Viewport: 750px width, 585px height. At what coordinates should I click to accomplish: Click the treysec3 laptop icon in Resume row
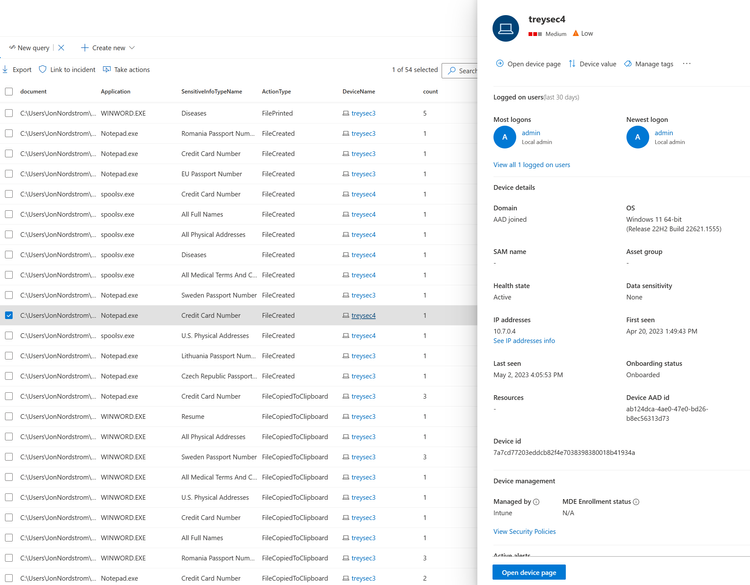point(346,417)
